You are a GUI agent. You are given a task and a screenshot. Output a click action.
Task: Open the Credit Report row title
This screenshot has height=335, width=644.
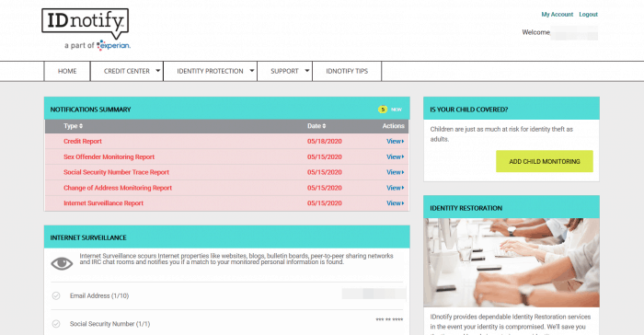(x=83, y=142)
